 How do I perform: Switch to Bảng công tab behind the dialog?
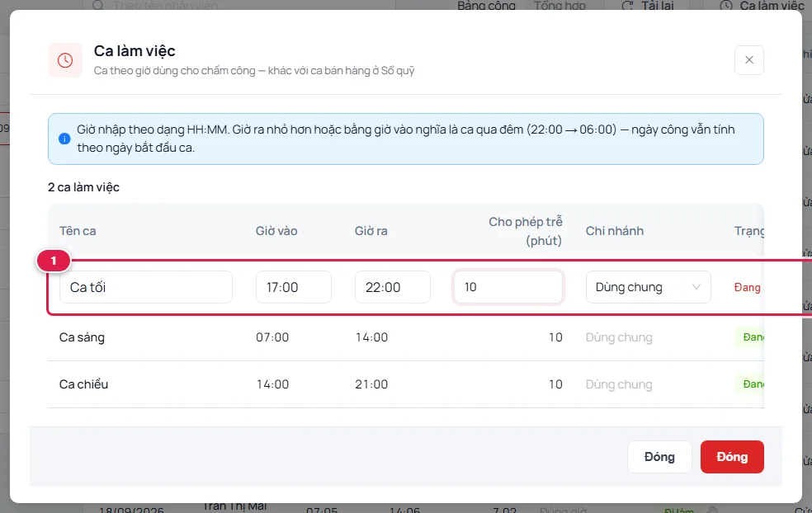pos(486,6)
